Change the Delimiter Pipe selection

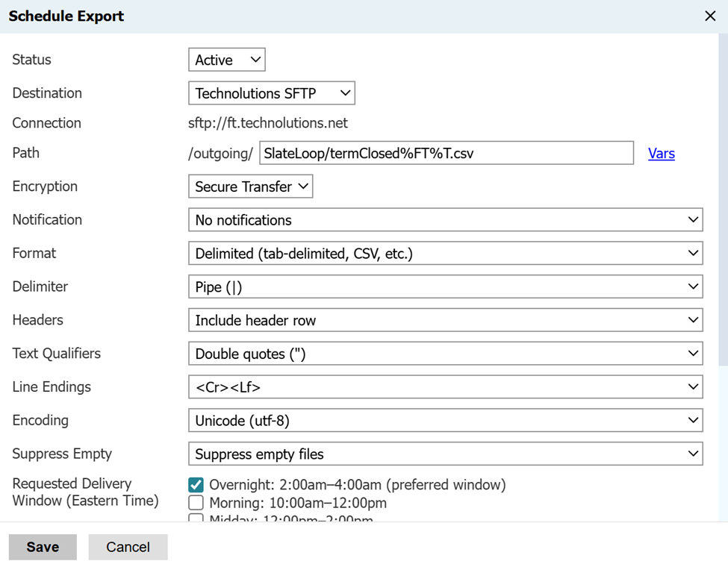445,287
